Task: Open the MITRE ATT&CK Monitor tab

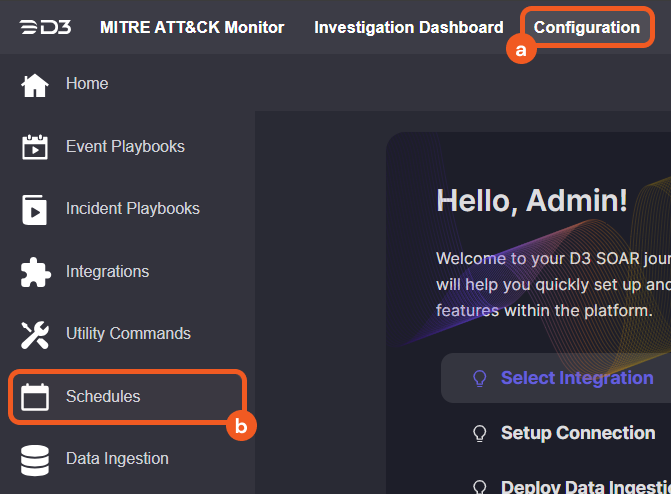Action: [192, 27]
